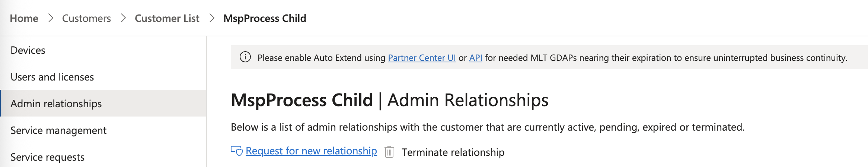Viewport: 868px width, 167px height.
Task: Select MspProcess Child breadcrumb item
Action: 265,18
